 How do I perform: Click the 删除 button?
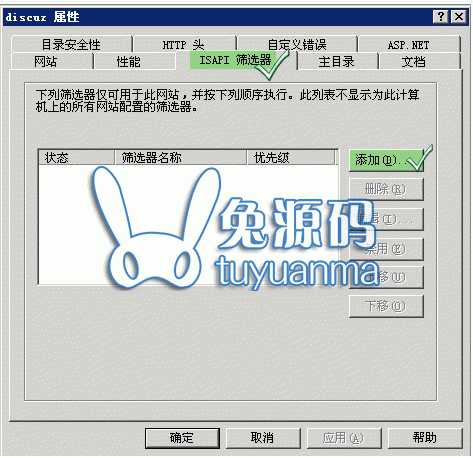[386, 189]
